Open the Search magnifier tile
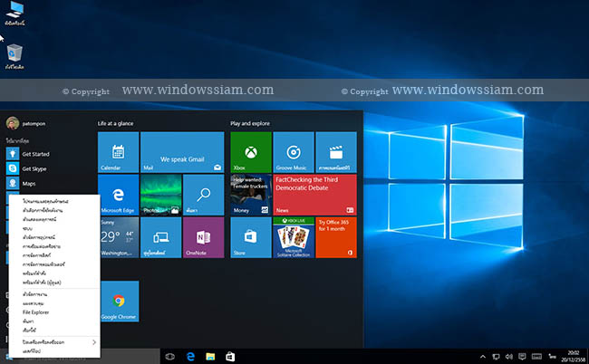 click(204, 195)
